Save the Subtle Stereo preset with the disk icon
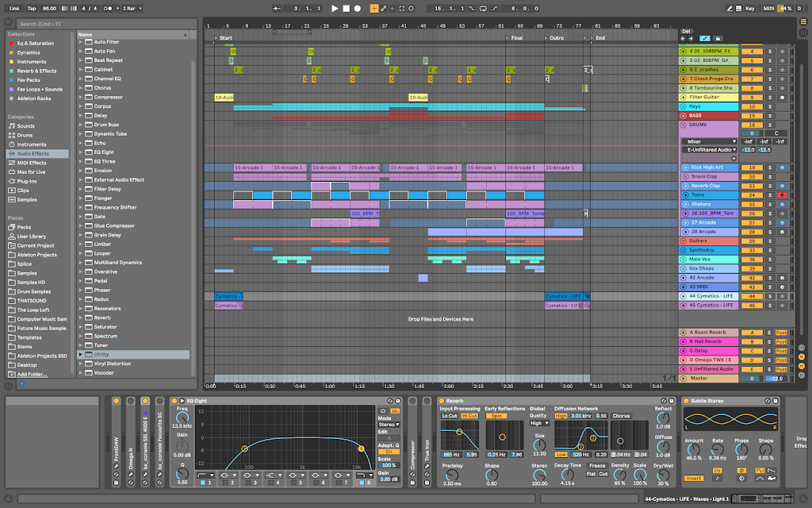This screenshot has height=508, width=812. 776,401
